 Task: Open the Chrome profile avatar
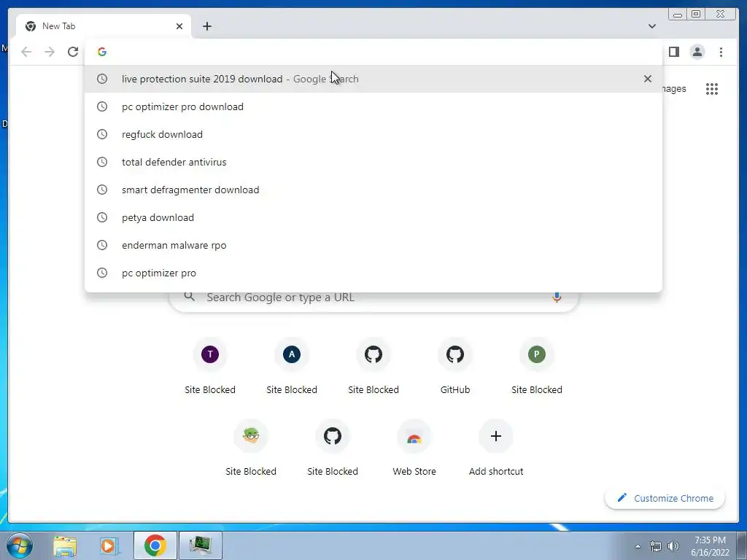coord(697,52)
